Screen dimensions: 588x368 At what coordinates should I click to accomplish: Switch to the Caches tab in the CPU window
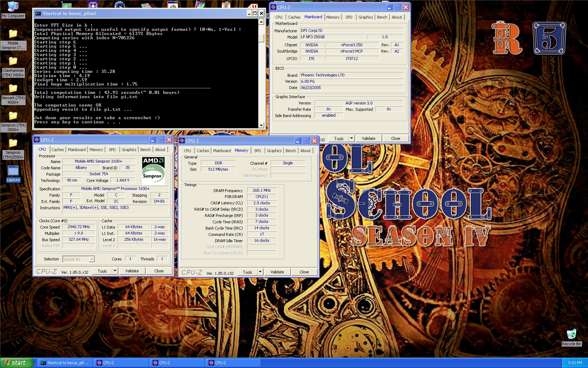(58, 150)
